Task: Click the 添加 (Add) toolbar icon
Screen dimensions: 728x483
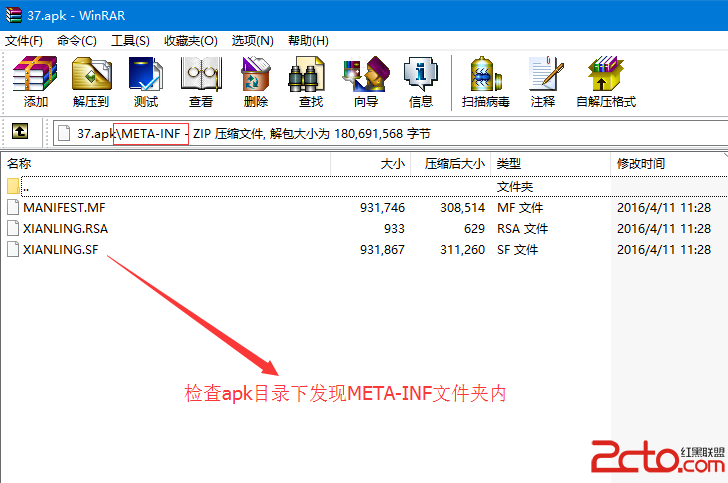Action: point(35,82)
